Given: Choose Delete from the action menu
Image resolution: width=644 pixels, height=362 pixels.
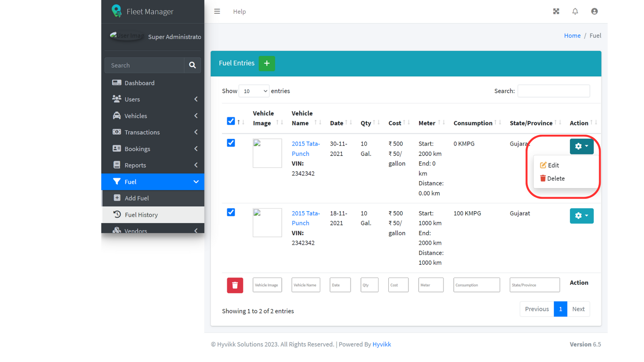Looking at the screenshot, I should (553, 178).
